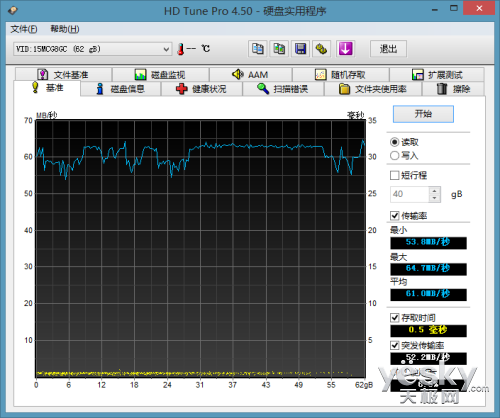
Task: Click the copy info to clipboard icon
Action: click(257, 49)
